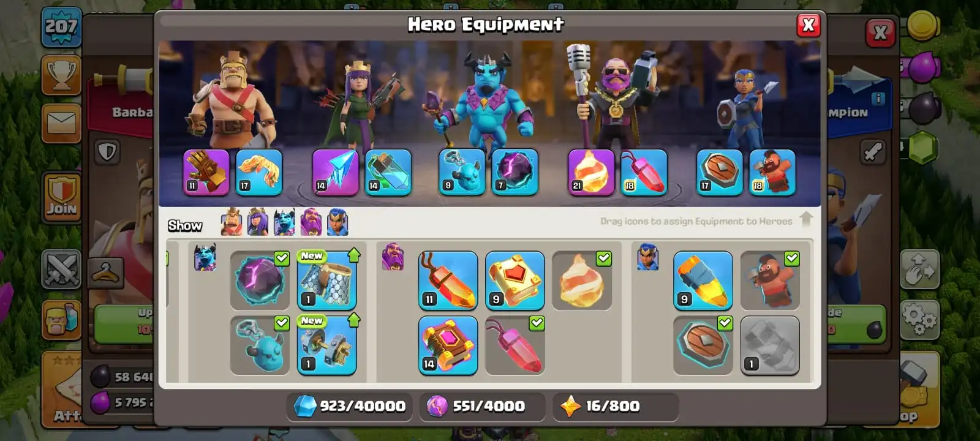980x441 pixels.
Task: Tap the shiny ore 923/40000 counter
Action: (x=350, y=406)
